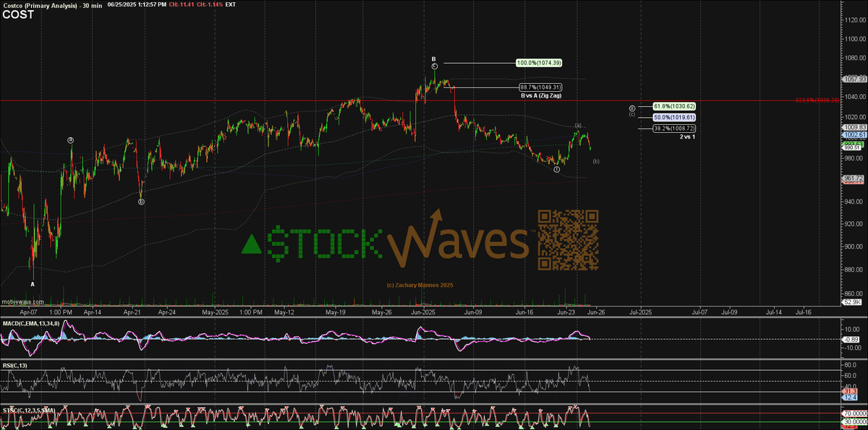Screen dimensions: 868x430
Task: Click the 'Jun-26' date on time axis
Action: point(597,311)
